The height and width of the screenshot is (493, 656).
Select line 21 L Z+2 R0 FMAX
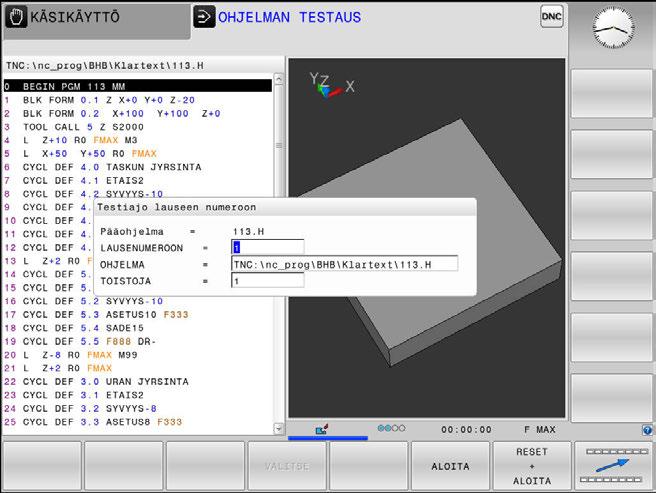(x=138, y=368)
